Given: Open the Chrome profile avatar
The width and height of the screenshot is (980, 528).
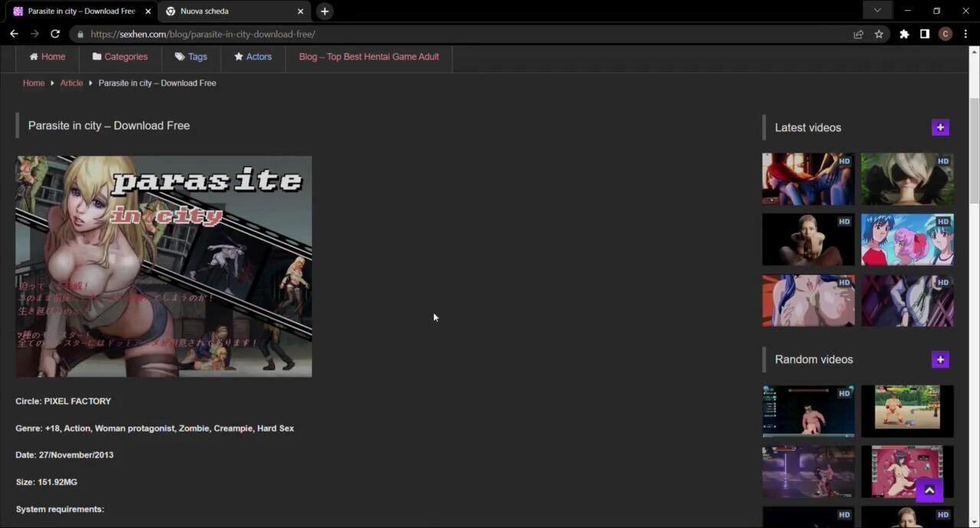Looking at the screenshot, I should pos(945,34).
